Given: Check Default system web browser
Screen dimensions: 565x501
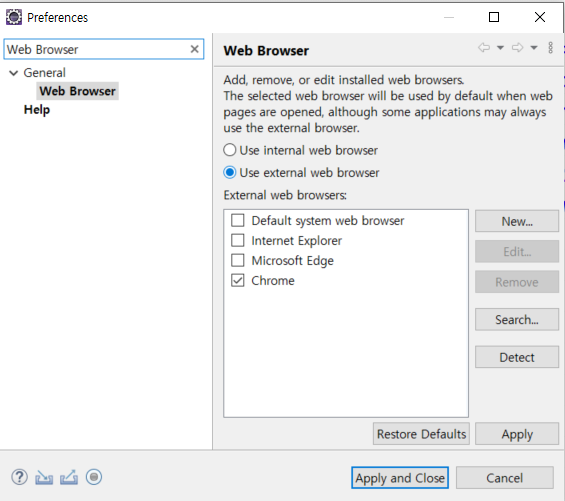Looking at the screenshot, I should coord(237,220).
